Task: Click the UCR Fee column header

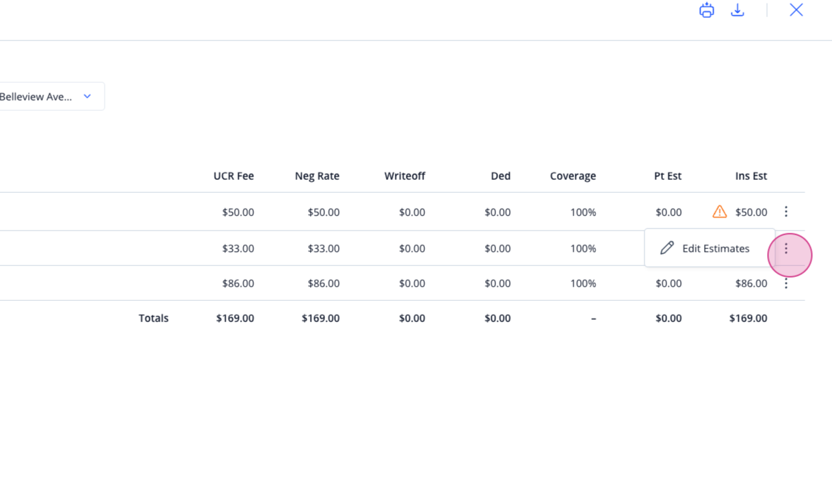Action: (233, 176)
